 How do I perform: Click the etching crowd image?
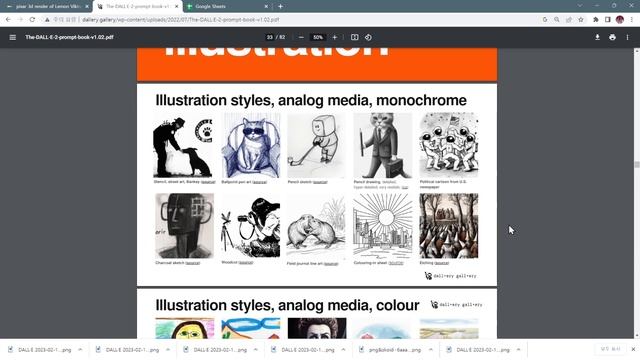point(449,226)
